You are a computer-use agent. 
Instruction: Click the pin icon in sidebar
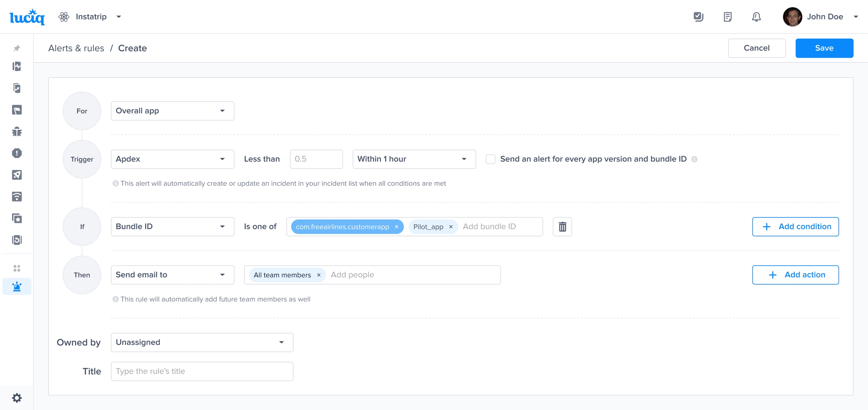(x=17, y=48)
